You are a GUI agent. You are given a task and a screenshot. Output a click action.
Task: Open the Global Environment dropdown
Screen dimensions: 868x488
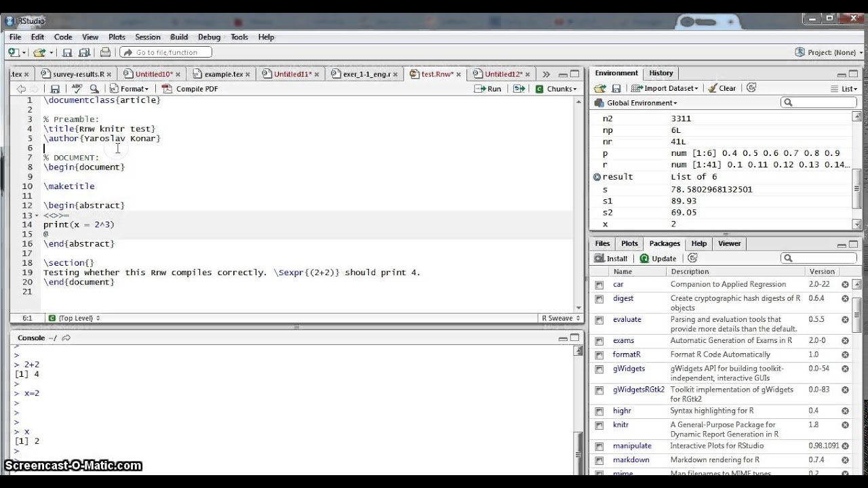(x=636, y=103)
